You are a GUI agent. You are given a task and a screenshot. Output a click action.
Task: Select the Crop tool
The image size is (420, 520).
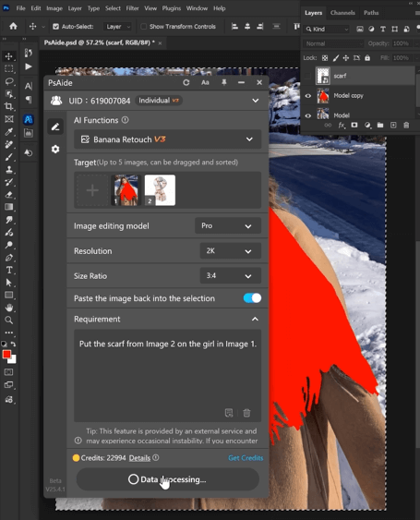(9, 106)
